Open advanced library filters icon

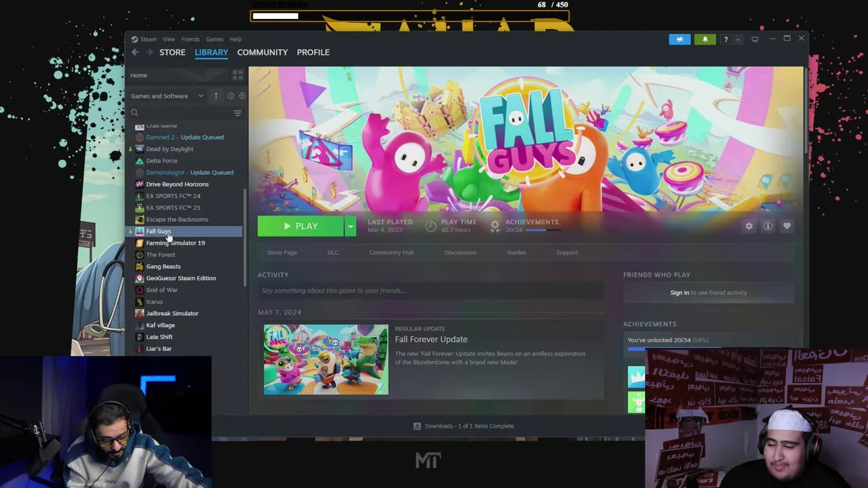[237, 113]
